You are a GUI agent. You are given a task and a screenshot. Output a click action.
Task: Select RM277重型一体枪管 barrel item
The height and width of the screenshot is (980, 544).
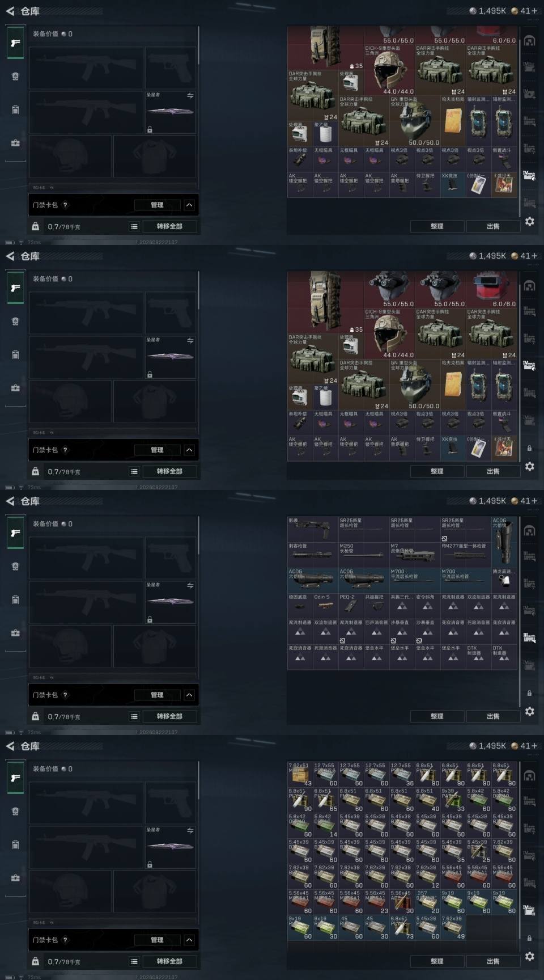tap(466, 555)
